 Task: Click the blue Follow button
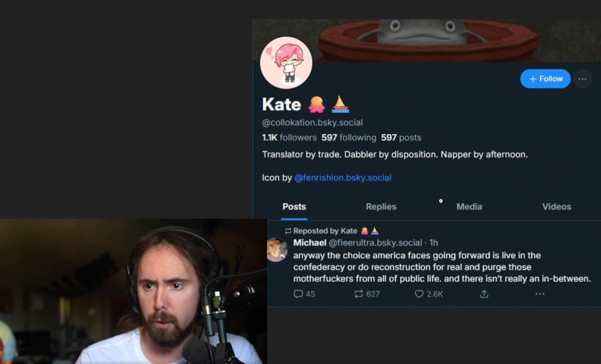click(545, 79)
